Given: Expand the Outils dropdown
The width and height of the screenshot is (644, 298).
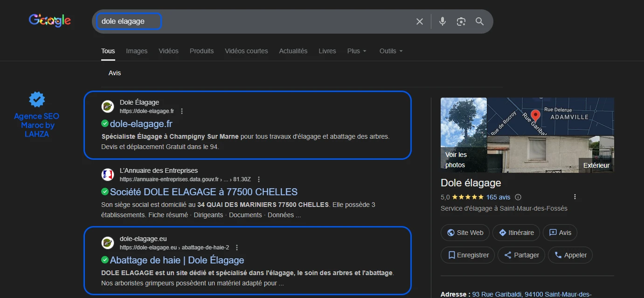Looking at the screenshot, I should 391,51.
